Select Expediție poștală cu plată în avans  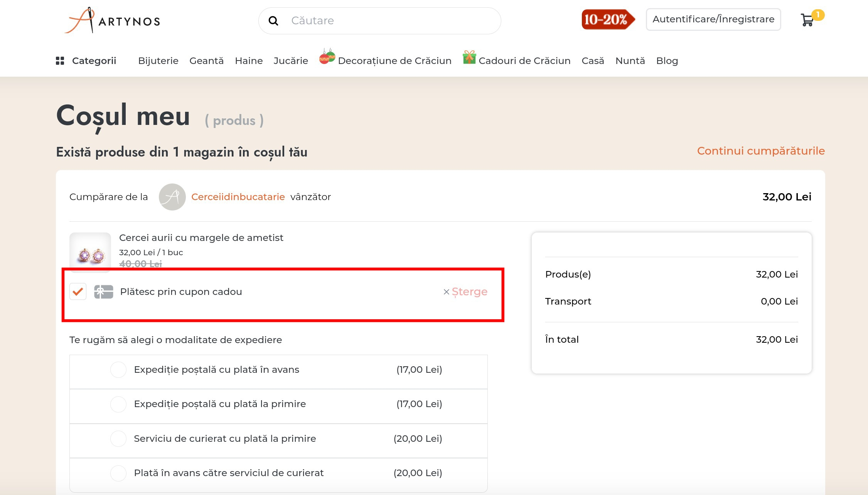[x=118, y=370]
